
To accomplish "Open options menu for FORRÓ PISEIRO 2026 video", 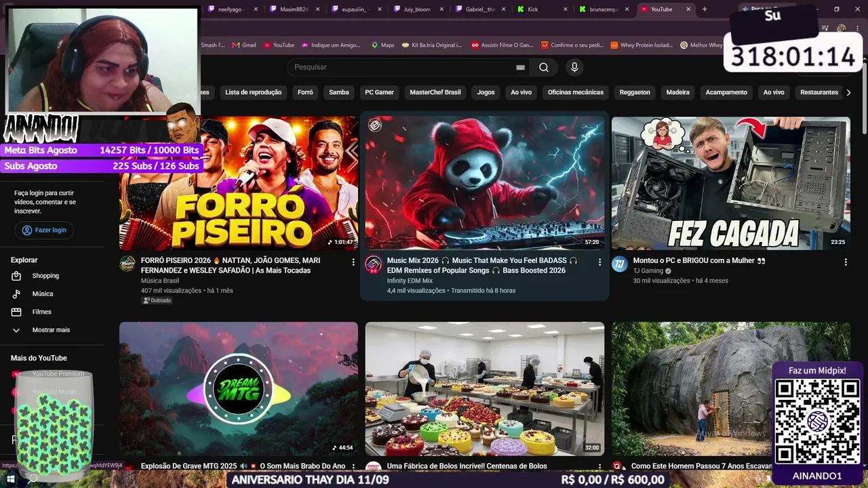I will (x=353, y=262).
